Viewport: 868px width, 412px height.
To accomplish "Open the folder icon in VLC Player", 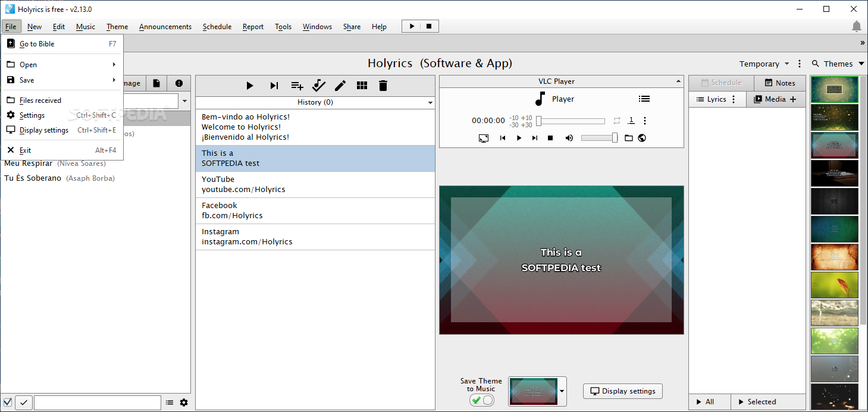I will (x=629, y=138).
